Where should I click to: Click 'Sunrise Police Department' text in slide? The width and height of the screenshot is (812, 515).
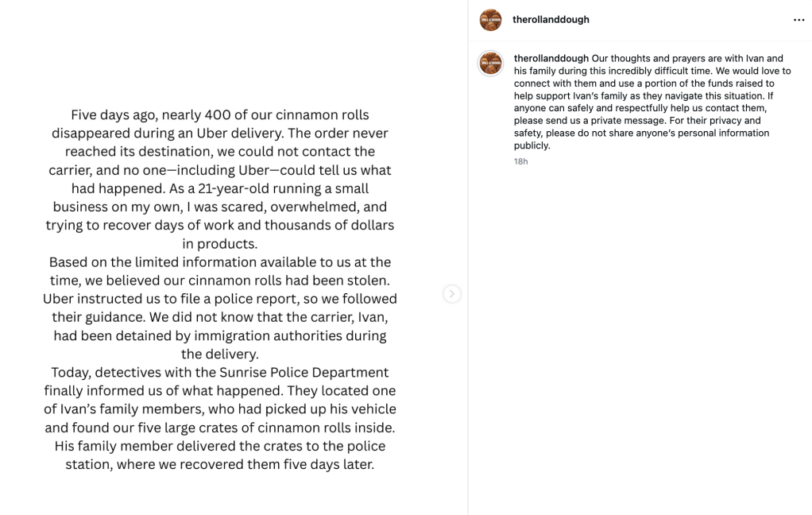[x=304, y=373]
